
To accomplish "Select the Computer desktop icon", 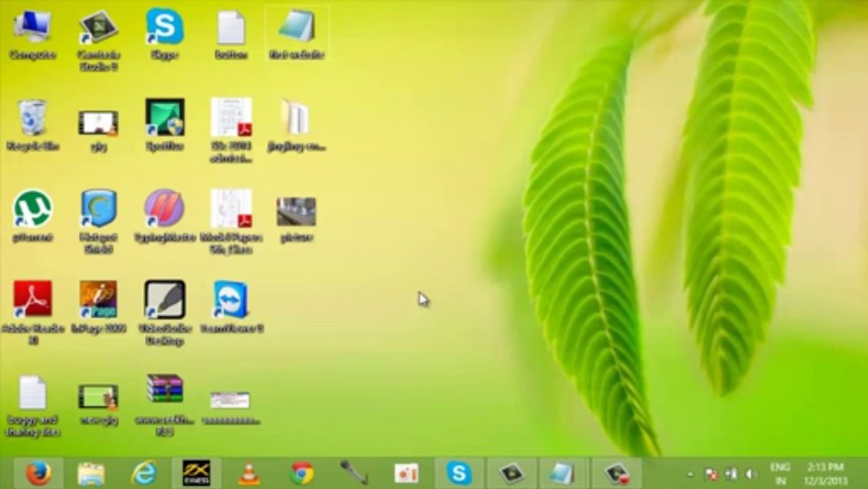I will pos(32,35).
